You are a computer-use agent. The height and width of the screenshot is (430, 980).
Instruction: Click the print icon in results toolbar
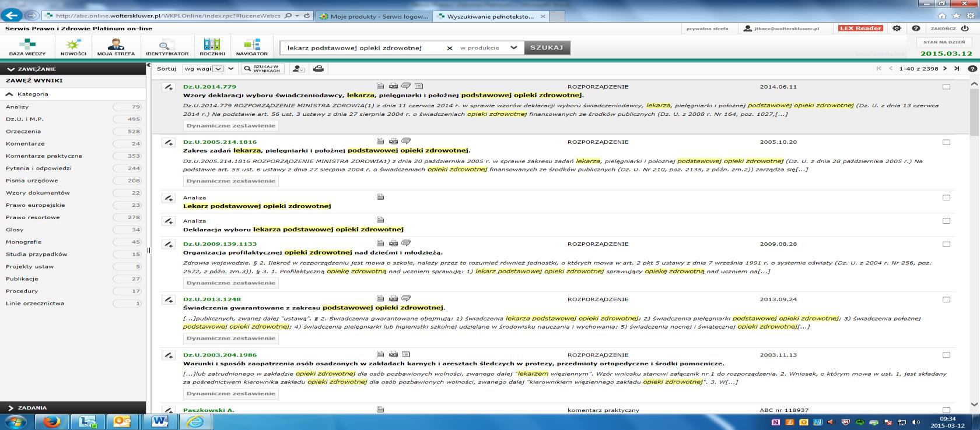pyautogui.click(x=318, y=68)
